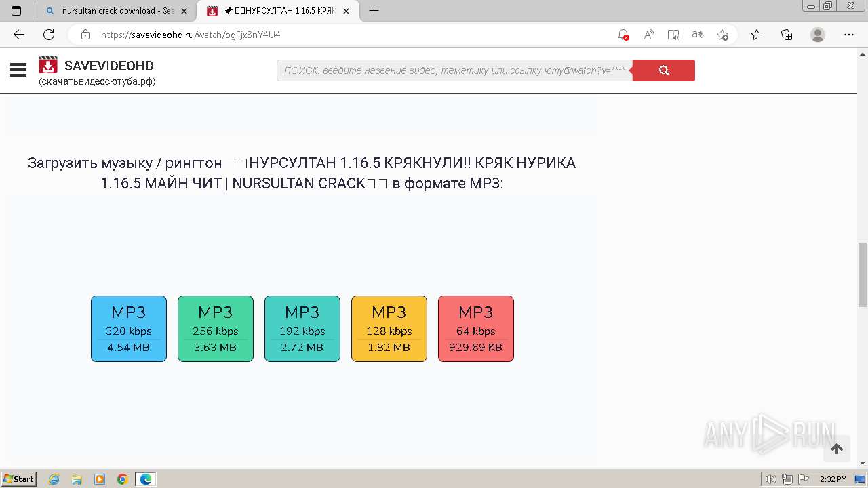868x488 pixels.
Task: Download the MP3 192 kbps 2.72 MB file
Action: [x=302, y=329]
